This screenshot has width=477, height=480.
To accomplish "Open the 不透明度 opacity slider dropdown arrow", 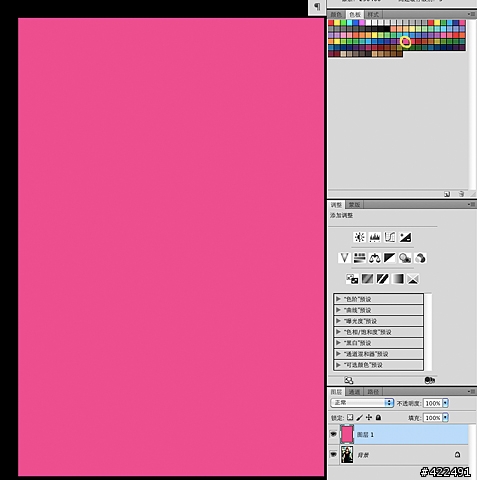I will tap(445, 403).
